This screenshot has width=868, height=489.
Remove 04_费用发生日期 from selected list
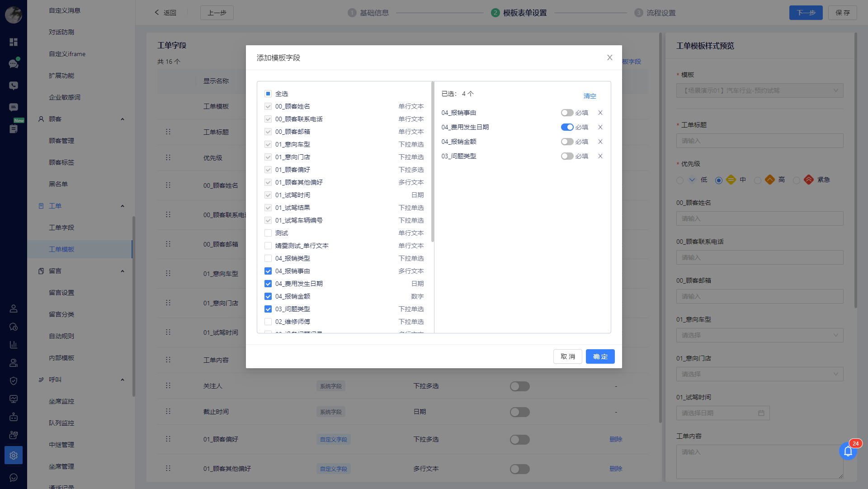600,127
